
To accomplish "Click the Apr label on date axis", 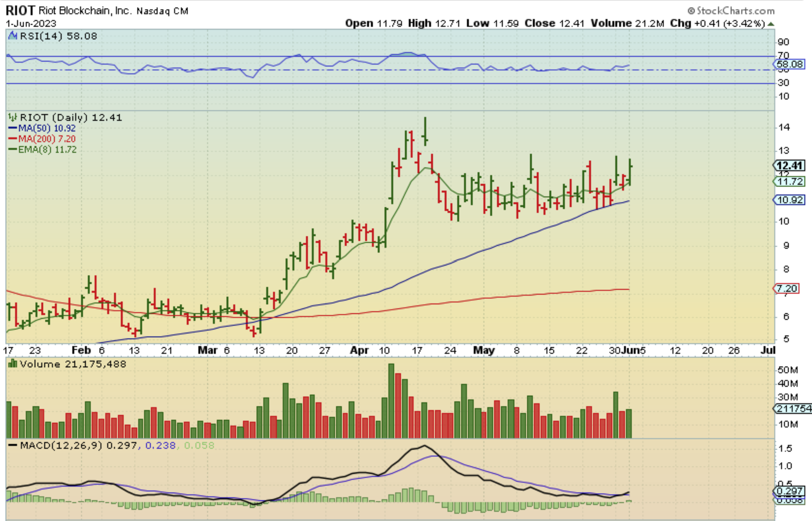I will point(359,350).
